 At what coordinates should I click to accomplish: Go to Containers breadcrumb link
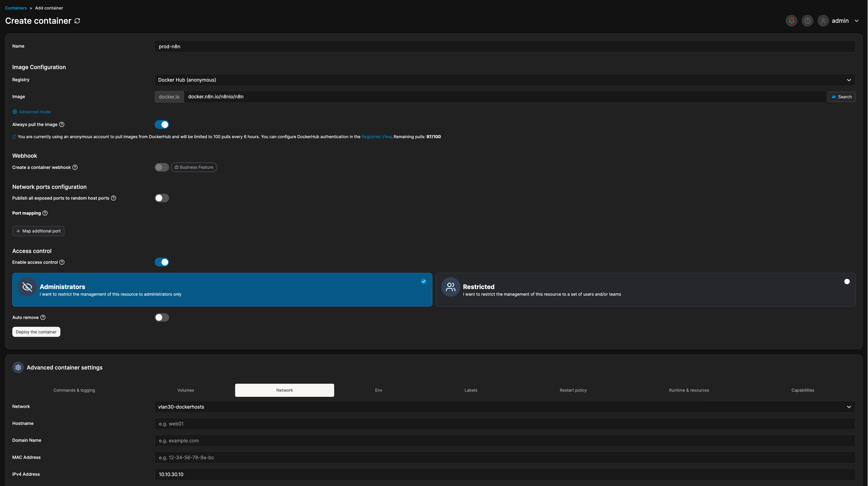click(x=16, y=8)
